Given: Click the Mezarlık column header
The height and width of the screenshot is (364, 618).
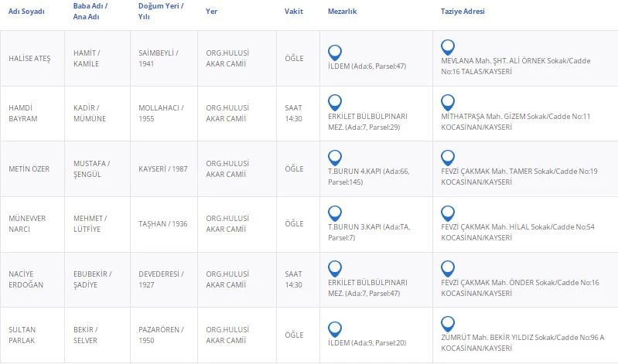Looking at the screenshot, I should point(342,12).
